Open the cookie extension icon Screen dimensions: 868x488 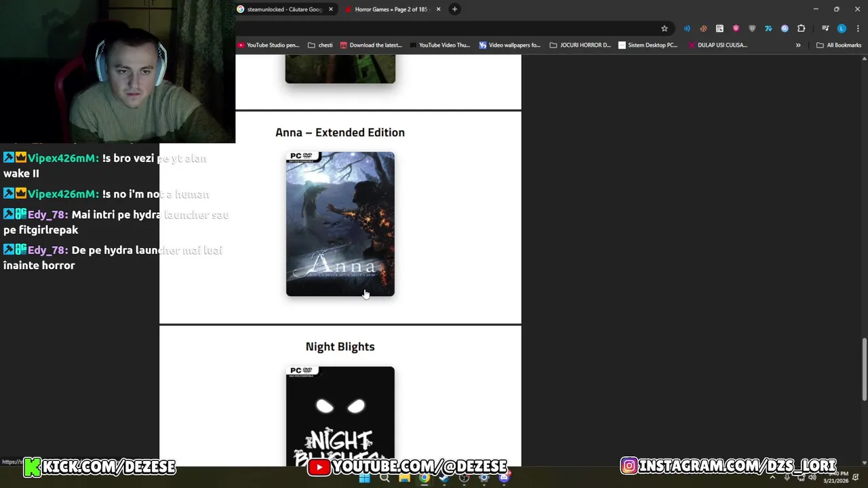703,28
